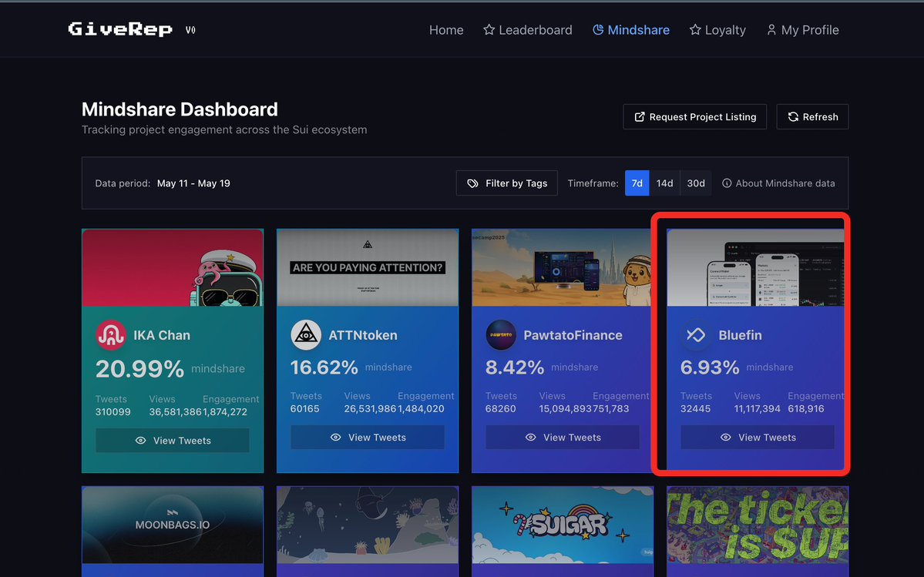Open My Profile
924x577 pixels.
tap(802, 30)
